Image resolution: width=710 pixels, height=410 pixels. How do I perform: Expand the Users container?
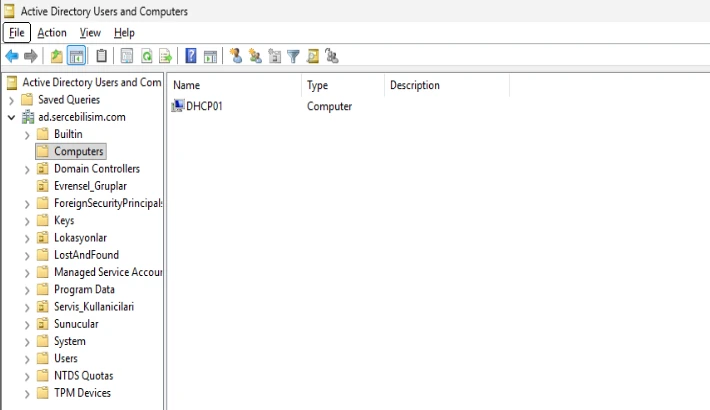27,359
